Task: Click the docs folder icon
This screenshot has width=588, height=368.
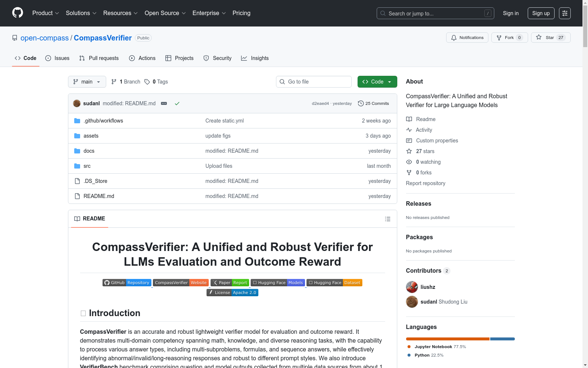Action: tap(77, 151)
